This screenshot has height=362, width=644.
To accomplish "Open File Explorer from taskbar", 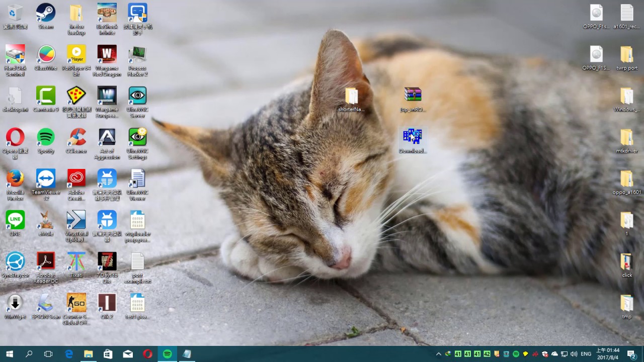I will pos(89,354).
